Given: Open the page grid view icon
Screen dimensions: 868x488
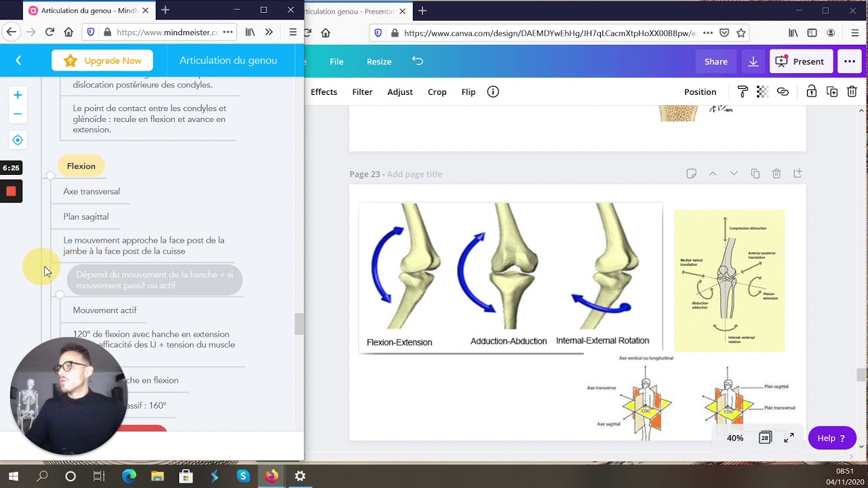Looking at the screenshot, I should [x=765, y=438].
